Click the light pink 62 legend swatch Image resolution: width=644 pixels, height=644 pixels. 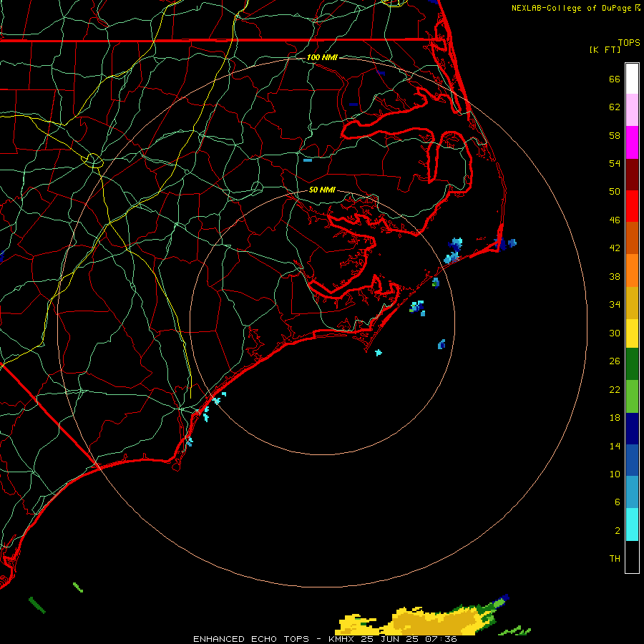[632, 110]
